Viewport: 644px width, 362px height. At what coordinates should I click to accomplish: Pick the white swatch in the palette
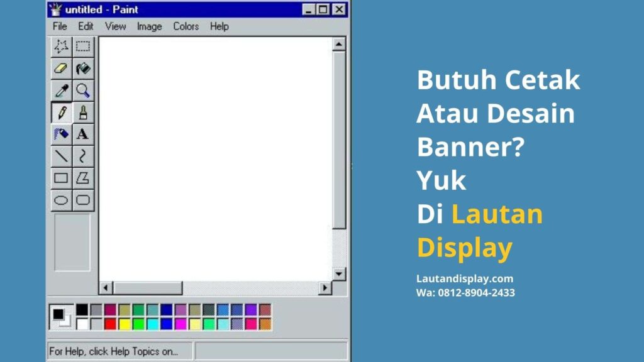tap(82, 324)
